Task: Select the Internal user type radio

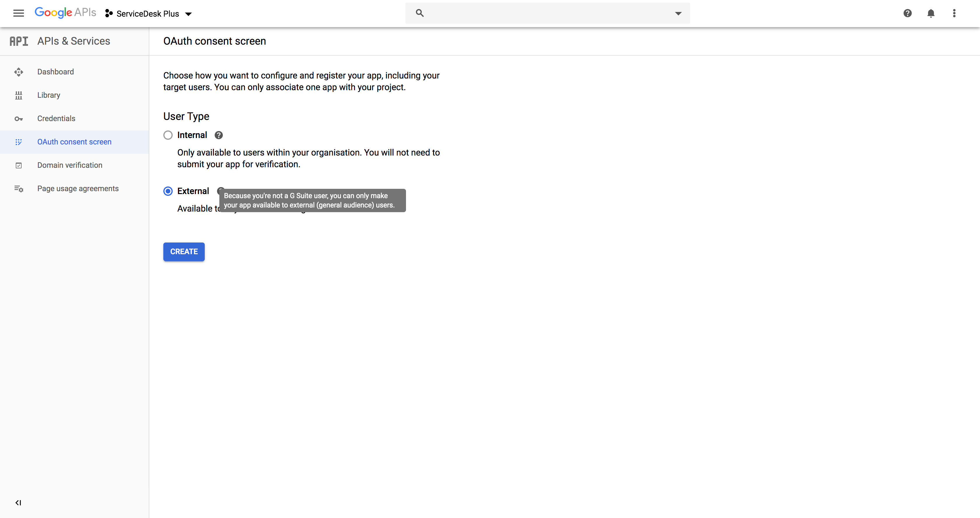Action: (x=168, y=135)
